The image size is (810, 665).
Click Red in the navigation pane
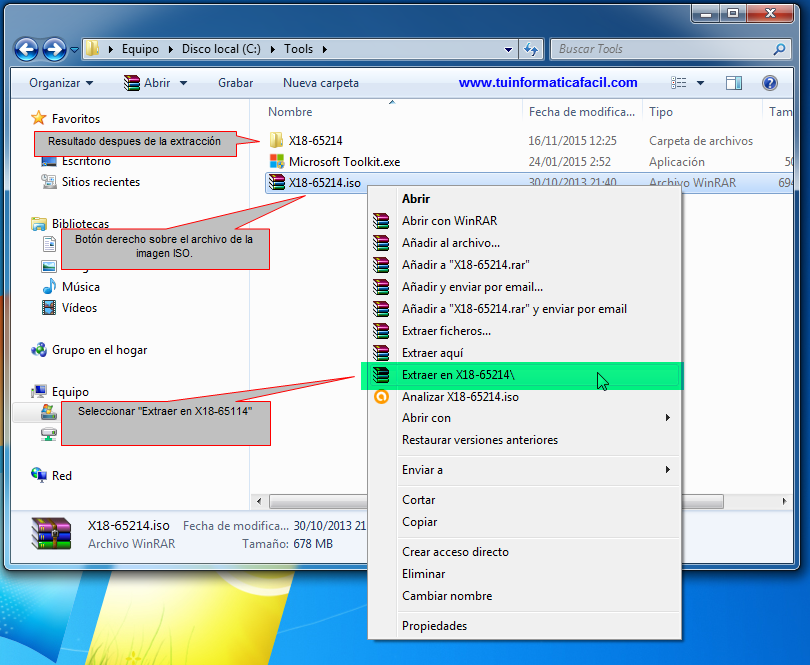click(62, 475)
